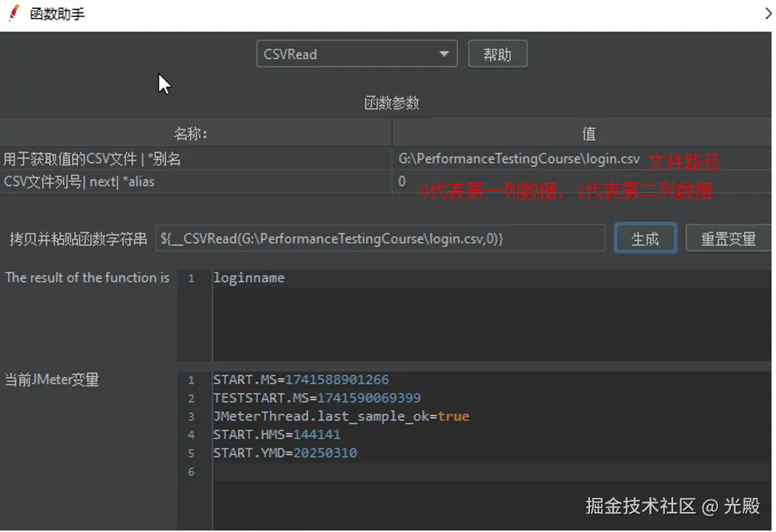Click the 用于获取值的CSV文件 parameter row name
776x532 pixels.
(x=92, y=159)
